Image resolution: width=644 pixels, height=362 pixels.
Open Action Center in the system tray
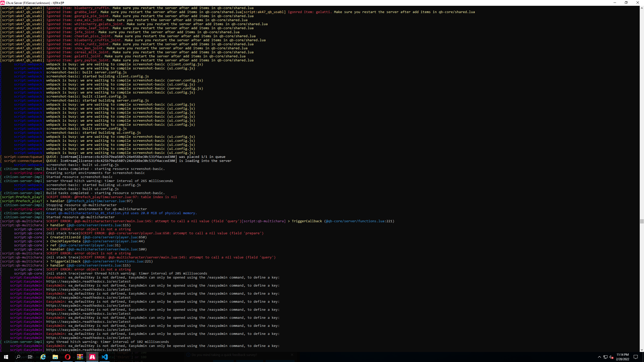click(x=636, y=357)
